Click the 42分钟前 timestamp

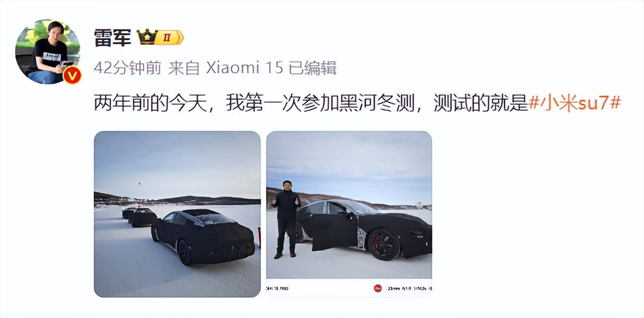pos(127,68)
